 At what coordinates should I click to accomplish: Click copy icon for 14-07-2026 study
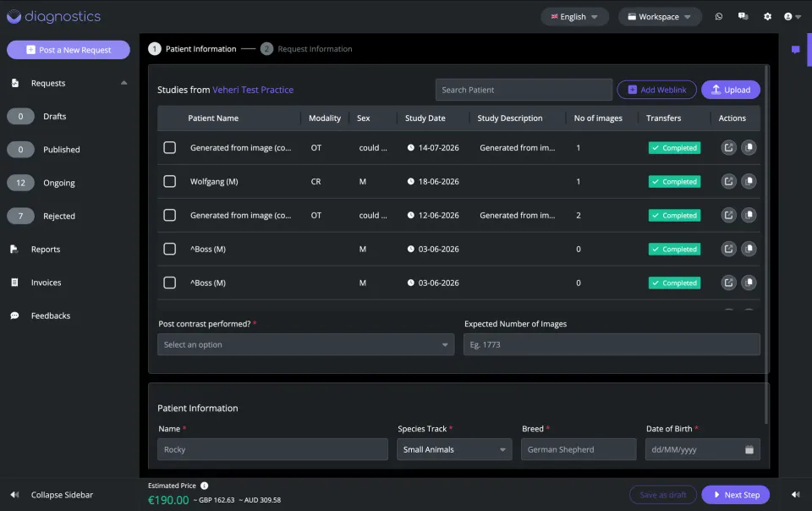749,147
